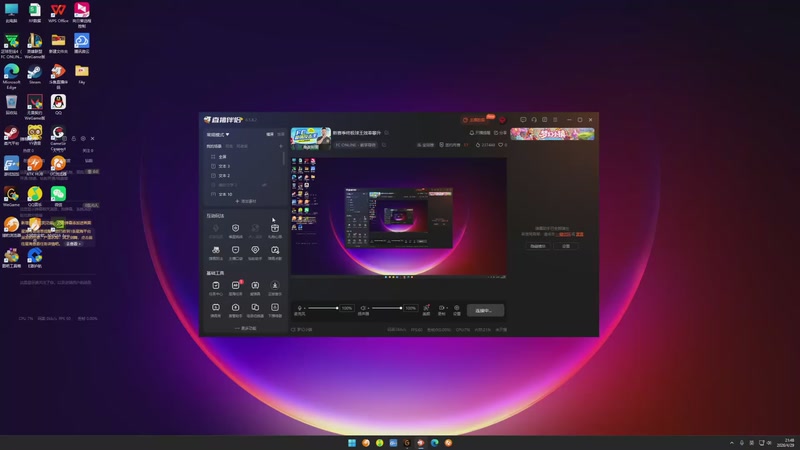The width and height of the screenshot is (800, 450).
Task: Open the green WeChat desktop icon
Action: click(x=58, y=196)
